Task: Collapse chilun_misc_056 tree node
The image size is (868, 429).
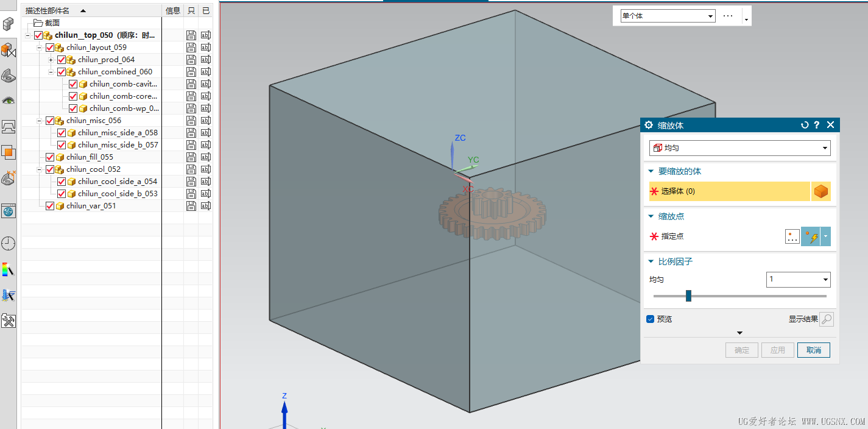Action: click(x=40, y=121)
